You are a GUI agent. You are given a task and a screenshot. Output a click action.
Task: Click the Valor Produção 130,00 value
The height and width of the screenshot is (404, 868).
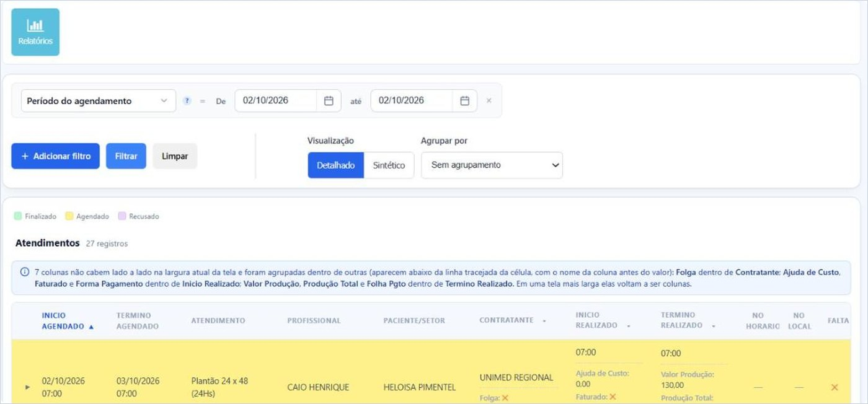click(x=671, y=385)
